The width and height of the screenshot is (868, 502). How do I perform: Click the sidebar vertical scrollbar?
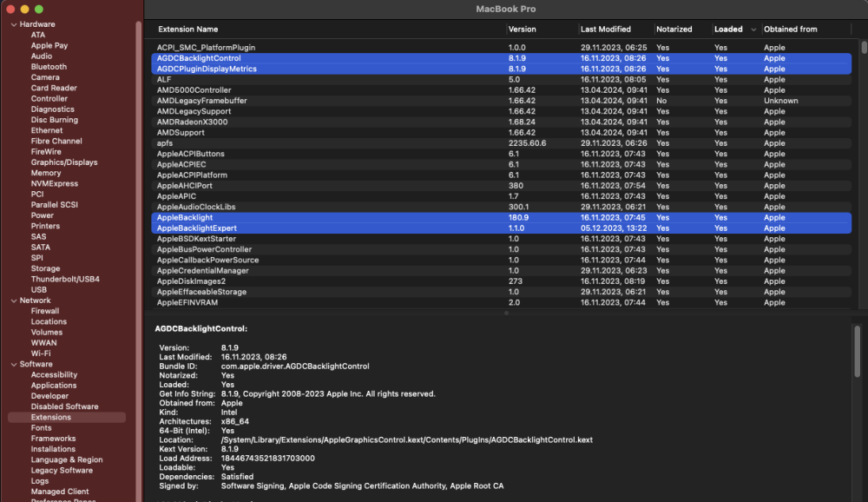(138, 261)
